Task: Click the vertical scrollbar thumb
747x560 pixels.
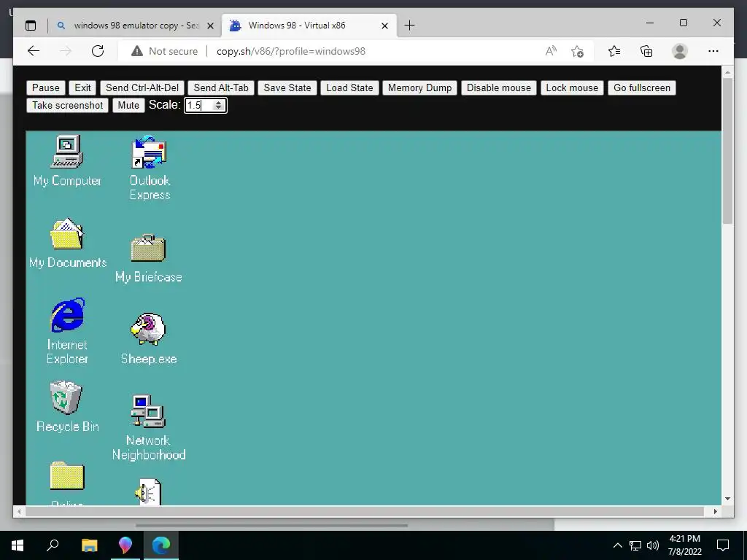Action: click(727, 150)
